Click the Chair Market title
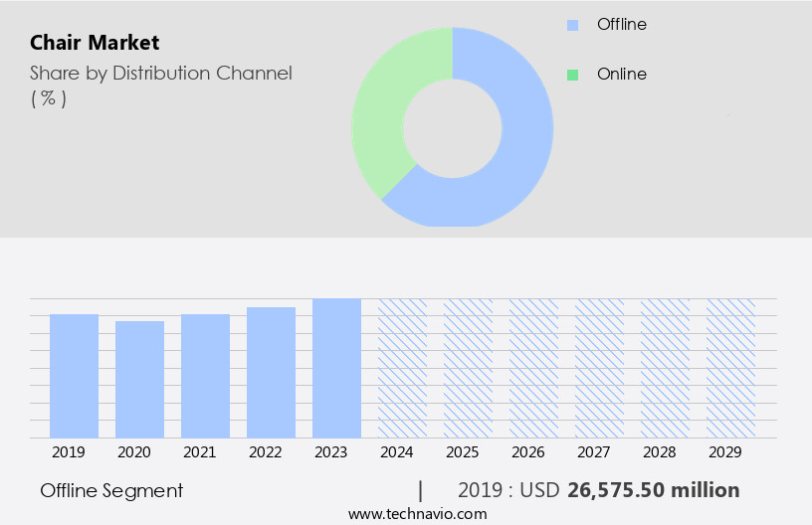This screenshot has height=525, width=812. tap(94, 43)
